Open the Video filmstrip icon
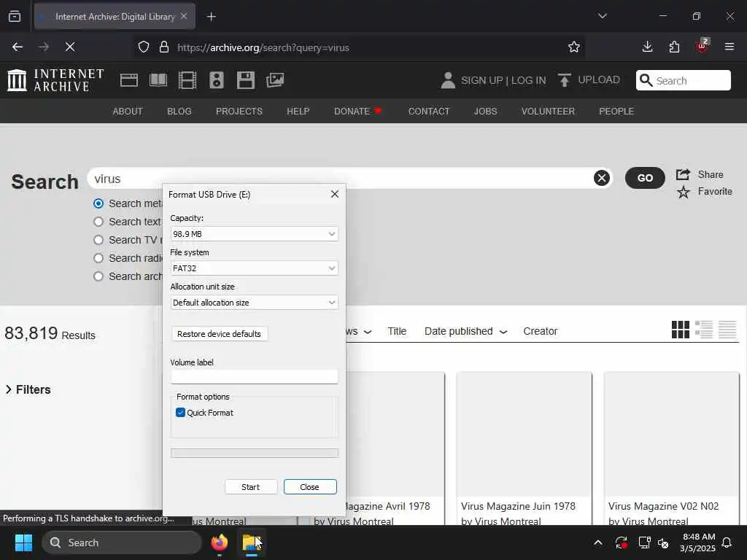Screen dimensions: 747x560 pos(187,80)
